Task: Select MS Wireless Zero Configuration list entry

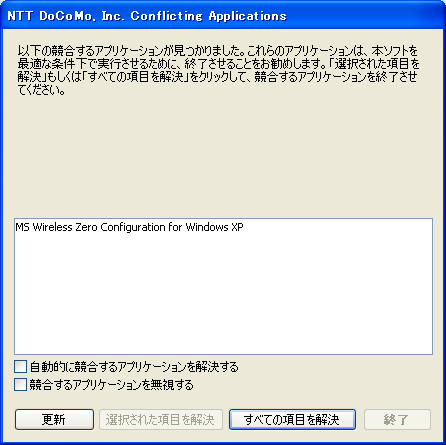Action: coord(129,227)
